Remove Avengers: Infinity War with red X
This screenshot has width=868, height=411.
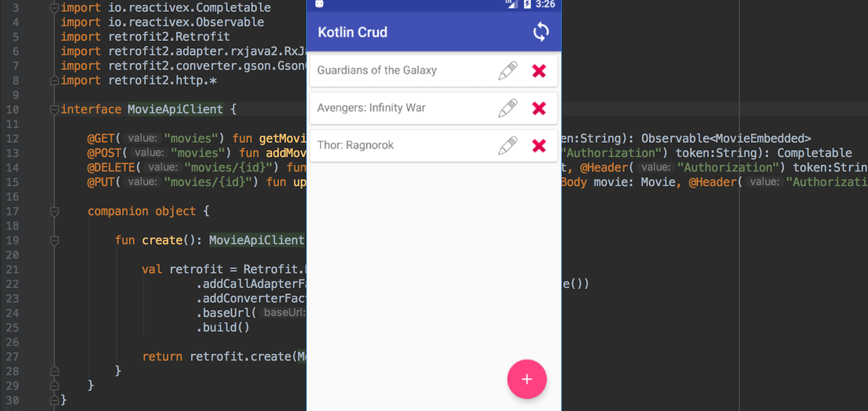coord(539,108)
